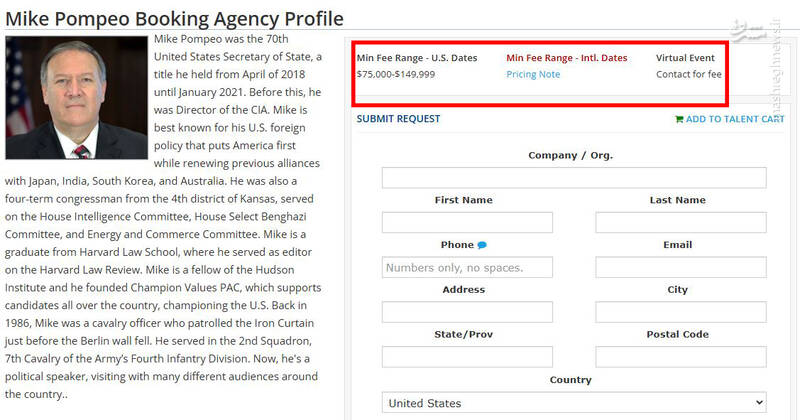The width and height of the screenshot is (800, 420).
Task: Select the Min Fee Range - Intl. Dates heading
Action: point(566,58)
